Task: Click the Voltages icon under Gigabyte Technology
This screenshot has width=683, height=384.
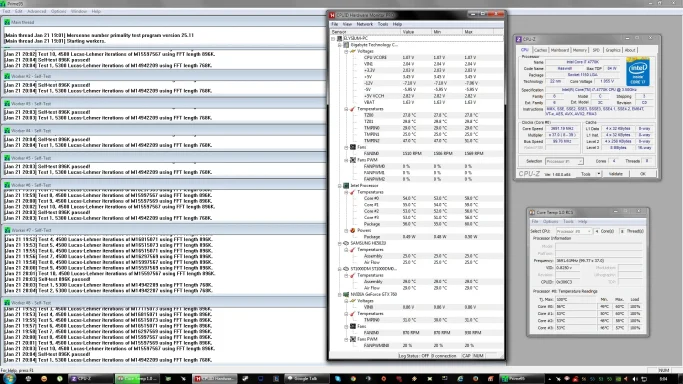Action: pyautogui.click(x=352, y=51)
